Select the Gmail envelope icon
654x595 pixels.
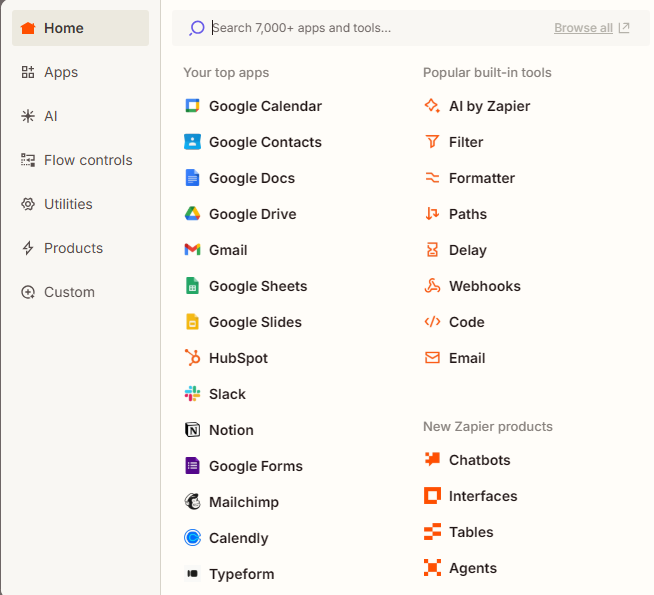tap(192, 250)
